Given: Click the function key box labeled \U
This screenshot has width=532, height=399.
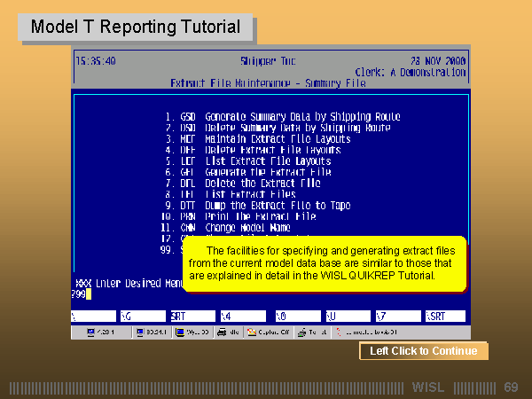Looking at the screenshot, I should (x=348, y=317).
